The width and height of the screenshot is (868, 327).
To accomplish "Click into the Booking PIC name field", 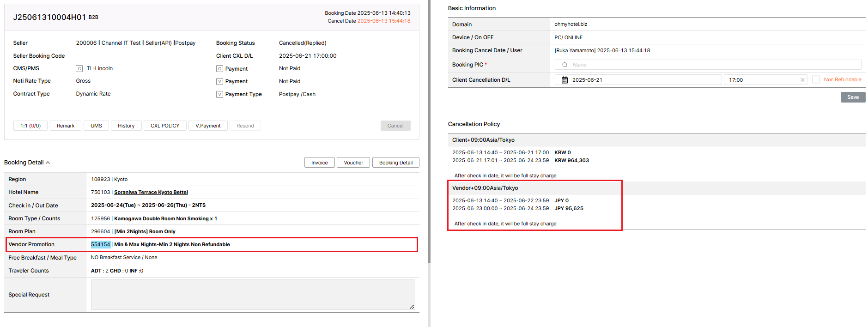I will click(708, 65).
